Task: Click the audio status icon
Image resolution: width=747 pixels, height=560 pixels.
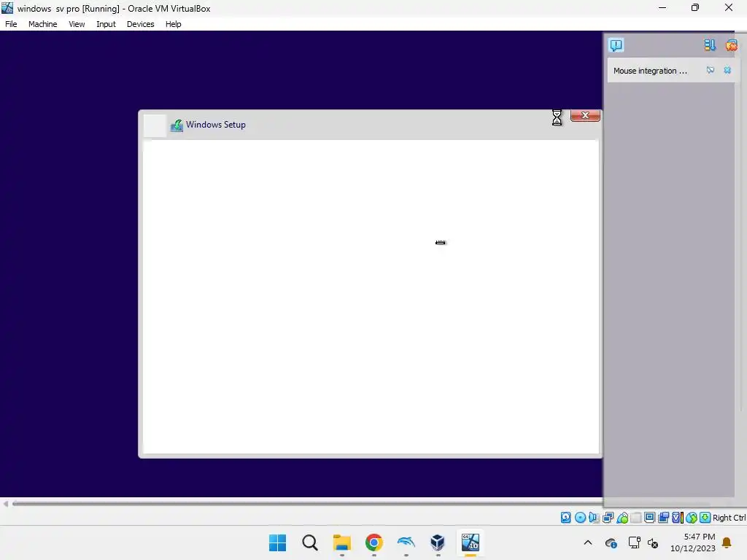Action: coord(594,518)
